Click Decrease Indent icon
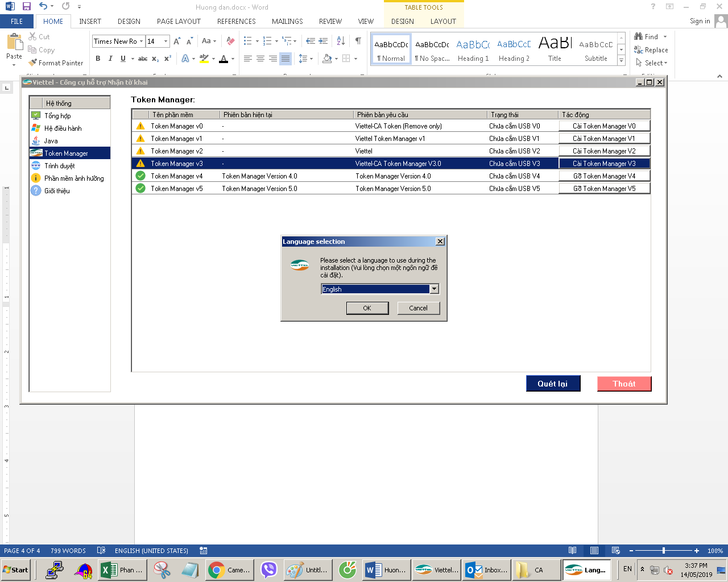Viewport: 728px width, 582px height. (310, 41)
